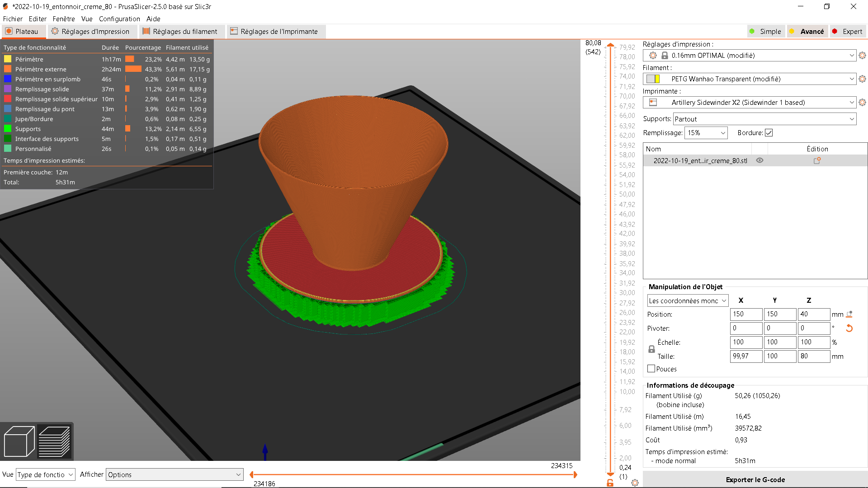
Task: Open the Afficher Options dropdown
Action: (x=174, y=474)
